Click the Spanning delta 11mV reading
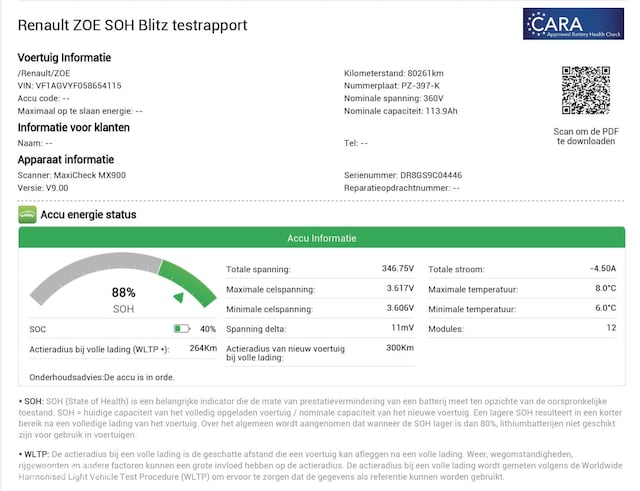 tap(402, 329)
